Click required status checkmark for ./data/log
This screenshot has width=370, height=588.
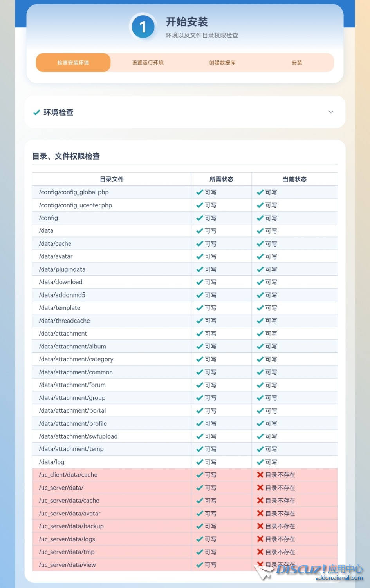click(200, 462)
